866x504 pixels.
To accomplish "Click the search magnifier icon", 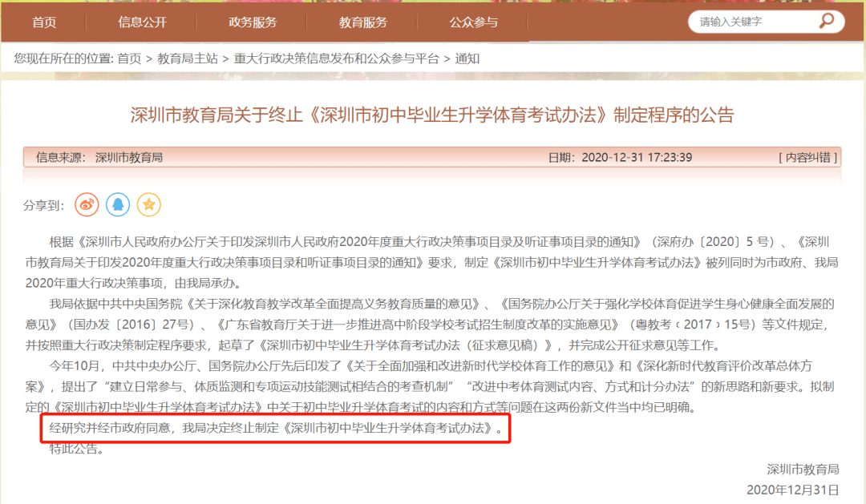I will 826,21.
